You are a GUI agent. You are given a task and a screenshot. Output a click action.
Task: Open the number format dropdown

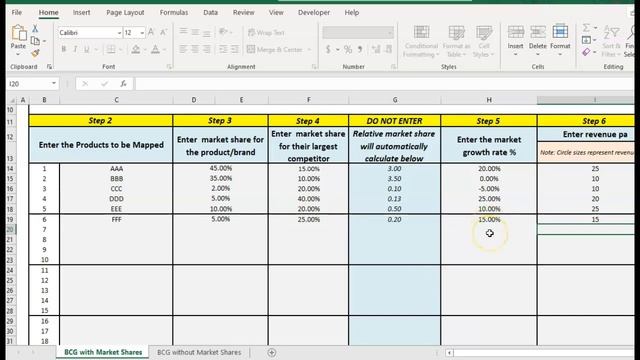tap(390, 33)
